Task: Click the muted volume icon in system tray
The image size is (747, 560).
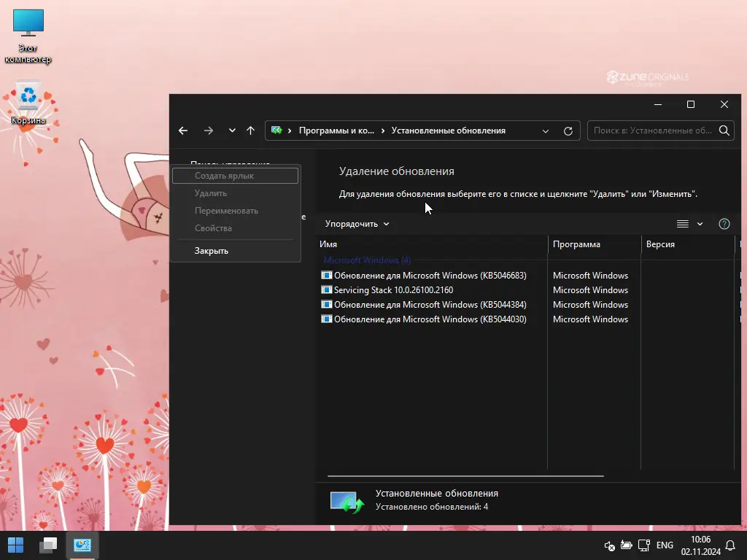Action: point(609,545)
